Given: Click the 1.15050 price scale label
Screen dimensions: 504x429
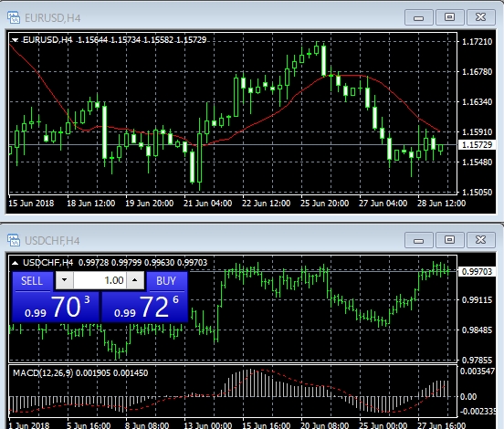Looking at the screenshot, I should click(x=477, y=193).
